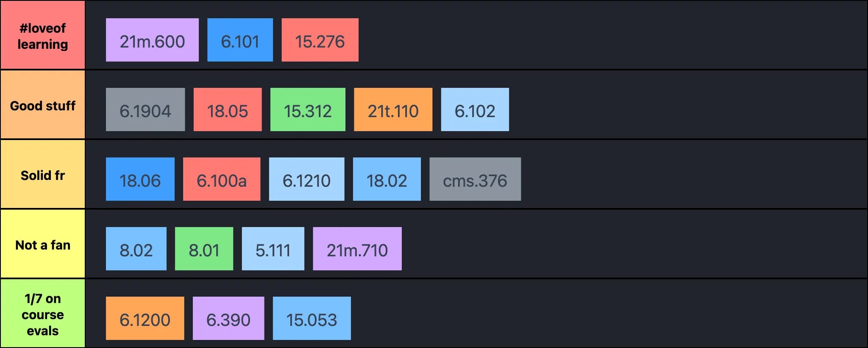Click the green 15.312 tile

(x=308, y=109)
